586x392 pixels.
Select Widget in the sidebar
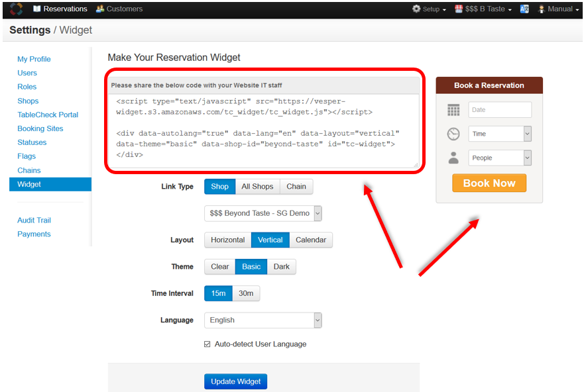pos(50,184)
